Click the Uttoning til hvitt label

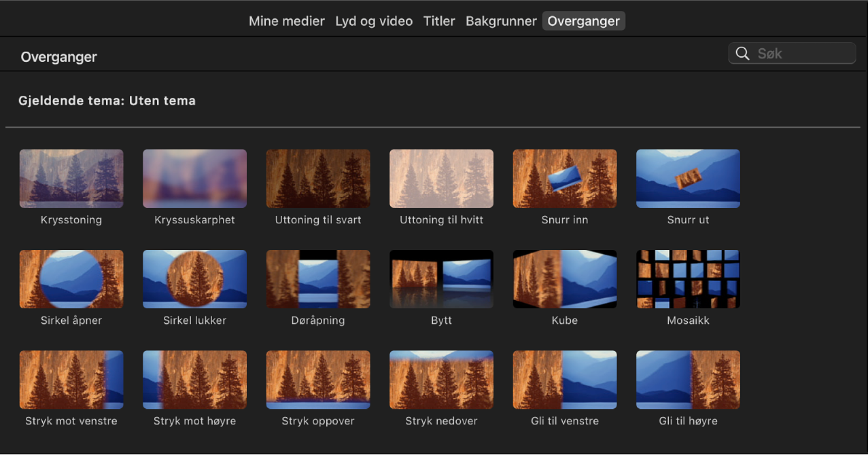(x=441, y=220)
